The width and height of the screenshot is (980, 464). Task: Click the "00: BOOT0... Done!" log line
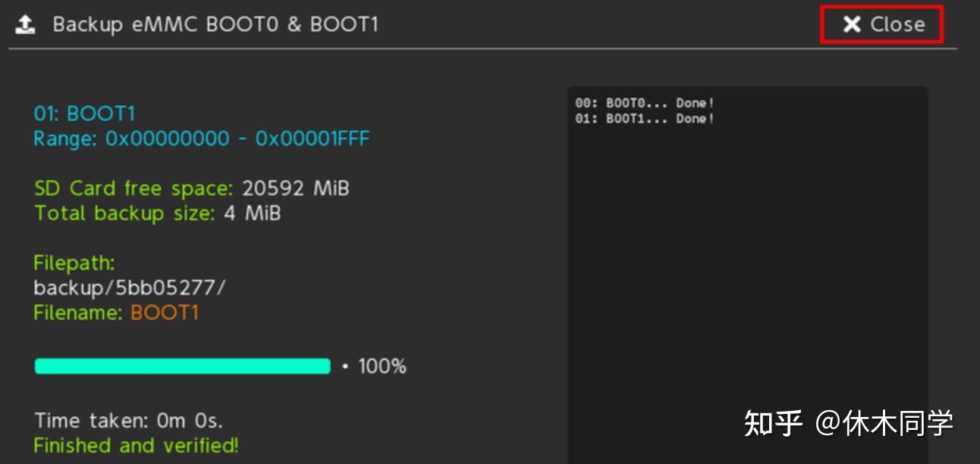pyautogui.click(x=644, y=103)
